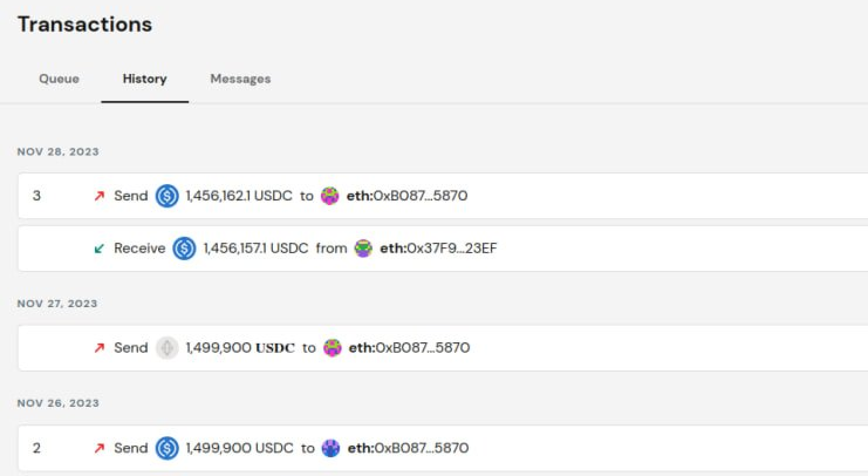Click USDC icon in Receive transaction row
Viewport: 868px width, 476px height.
pos(184,249)
